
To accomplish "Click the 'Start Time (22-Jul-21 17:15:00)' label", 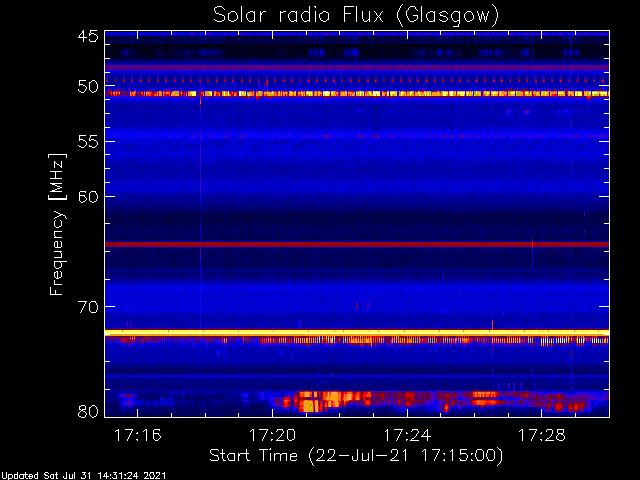I will tap(356, 456).
